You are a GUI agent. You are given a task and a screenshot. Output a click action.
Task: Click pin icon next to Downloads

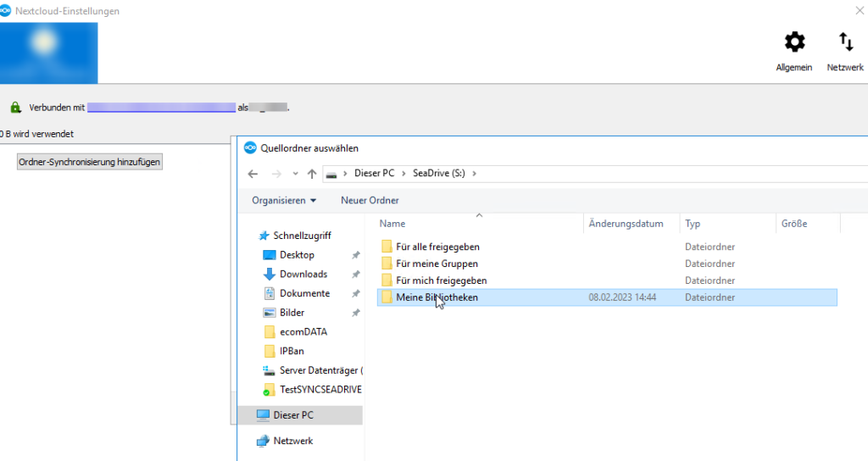click(x=356, y=275)
